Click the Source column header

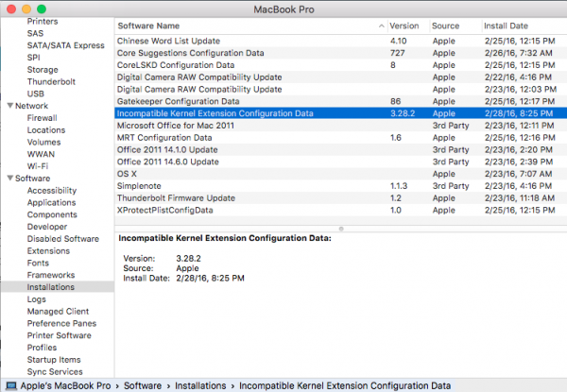[x=446, y=26]
